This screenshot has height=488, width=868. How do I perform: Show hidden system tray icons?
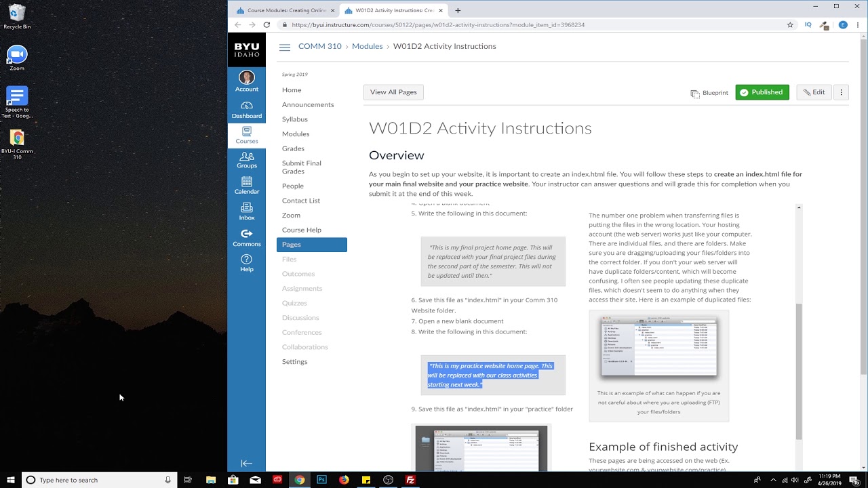pos(773,480)
